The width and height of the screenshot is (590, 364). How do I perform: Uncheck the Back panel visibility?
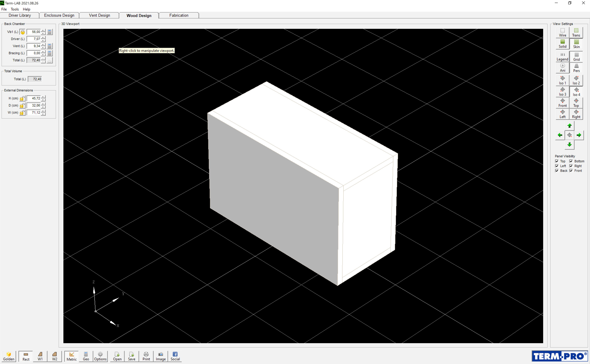click(x=557, y=171)
